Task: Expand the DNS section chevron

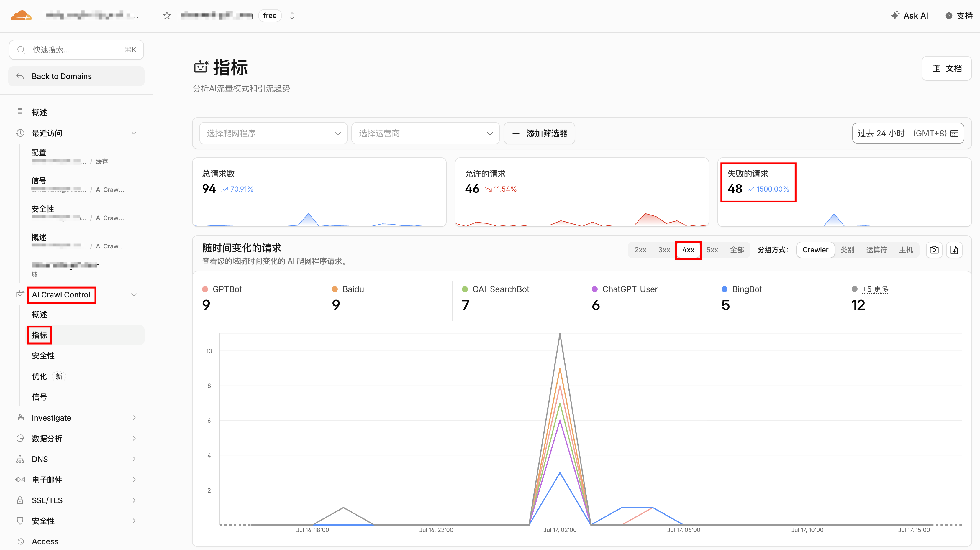Action: pyautogui.click(x=134, y=459)
